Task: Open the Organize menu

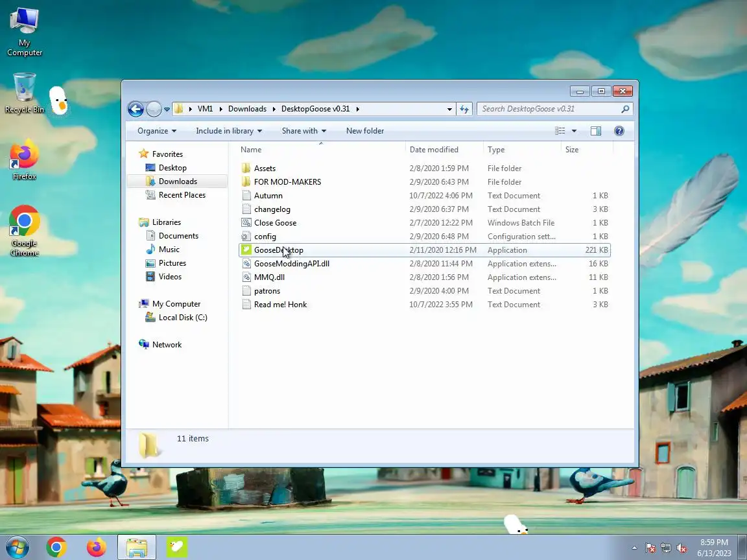Action: coord(157,131)
